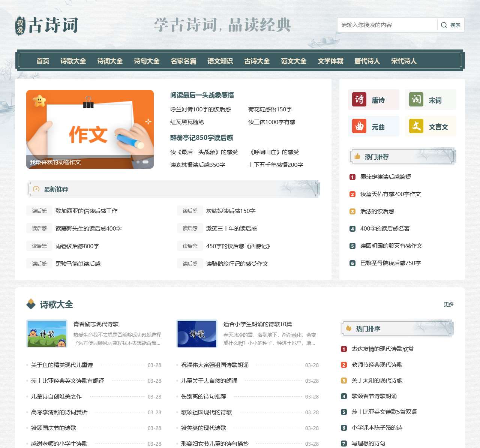This screenshot has height=448, width=480.
Task: Open the 唐代诗人 navigation item
Action: 367,61
